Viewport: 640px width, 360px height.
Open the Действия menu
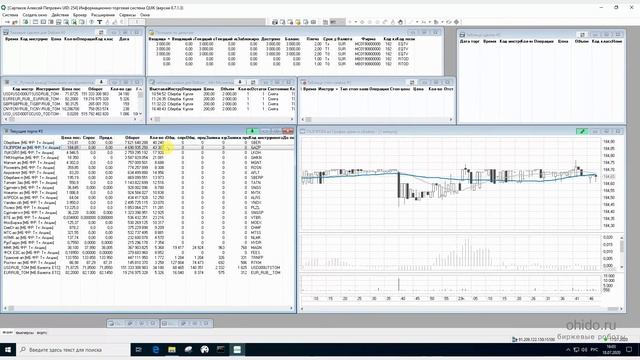(x=60, y=15)
